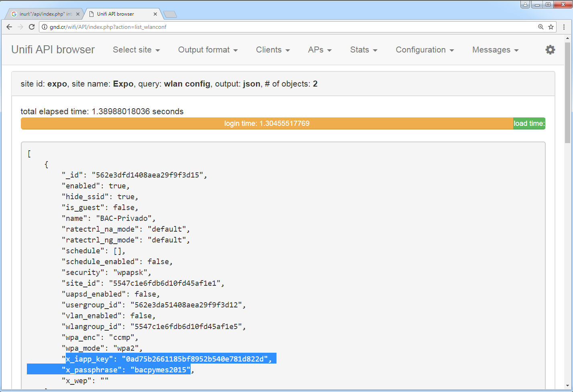Click the "ratectrl_na_mode" line

point(126,229)
